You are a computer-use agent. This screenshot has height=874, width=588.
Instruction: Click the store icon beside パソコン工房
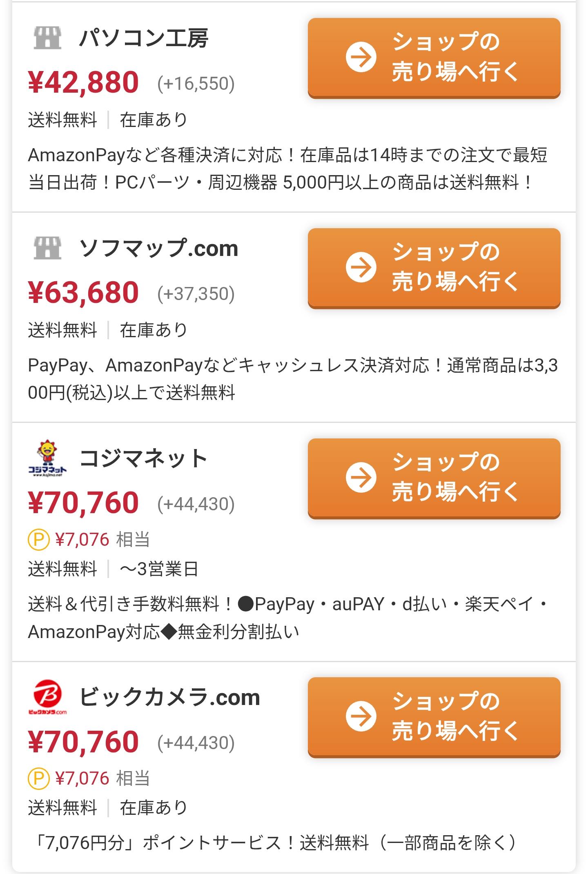click(47, 38)
